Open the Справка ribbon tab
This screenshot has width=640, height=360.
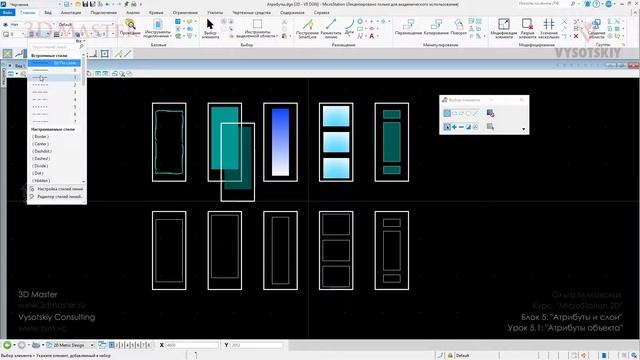point(322,13)
